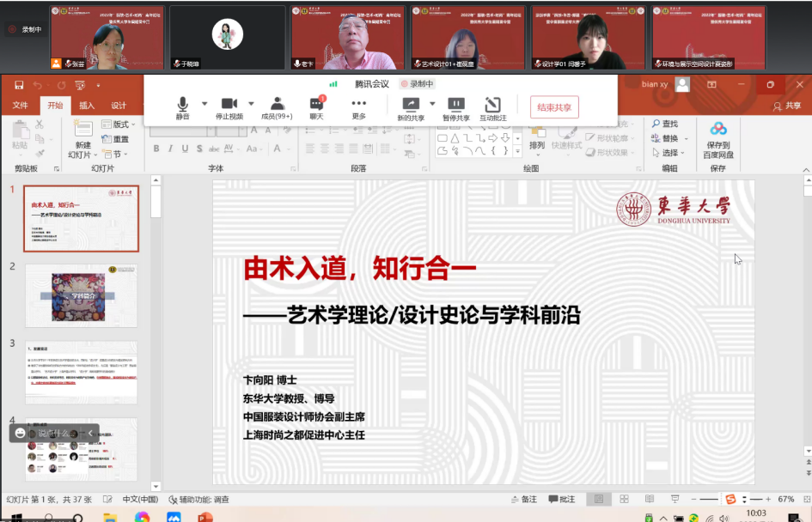This screenshot has height=522, width=812.
Task: Open the new share dropdown arrow
Action: pyautogui.click(x=432, y=103)
